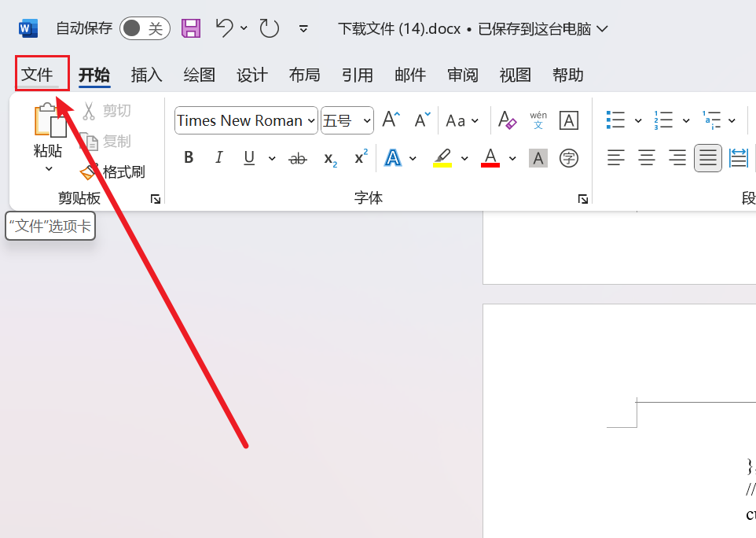
Task: Increase font size with the grow-font icon
Action: tap(391, 120)
